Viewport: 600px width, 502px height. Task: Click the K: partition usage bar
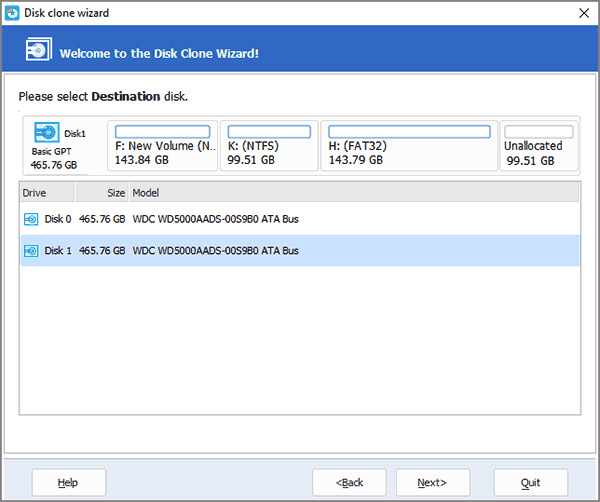pyautogui.click(x=269, y=132)
